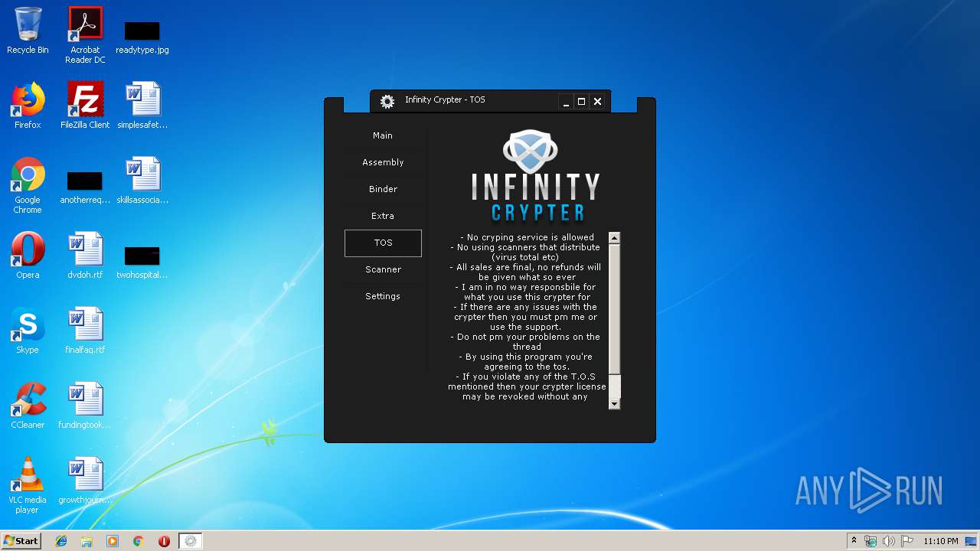The width and height of the screenshot is (980, 551).
Task: Click the 'No cryping service is allowed' line
Action: tap(527, 237)
